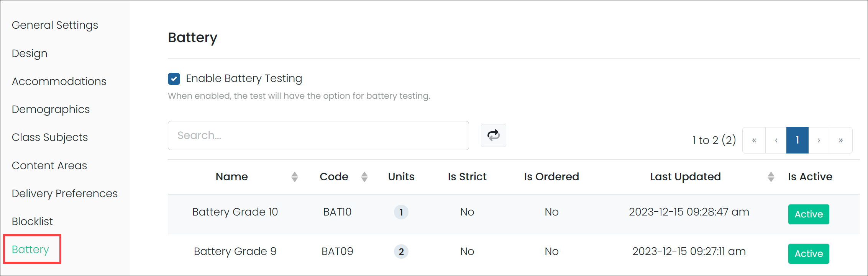Go to next page arrow

point(819,140)
